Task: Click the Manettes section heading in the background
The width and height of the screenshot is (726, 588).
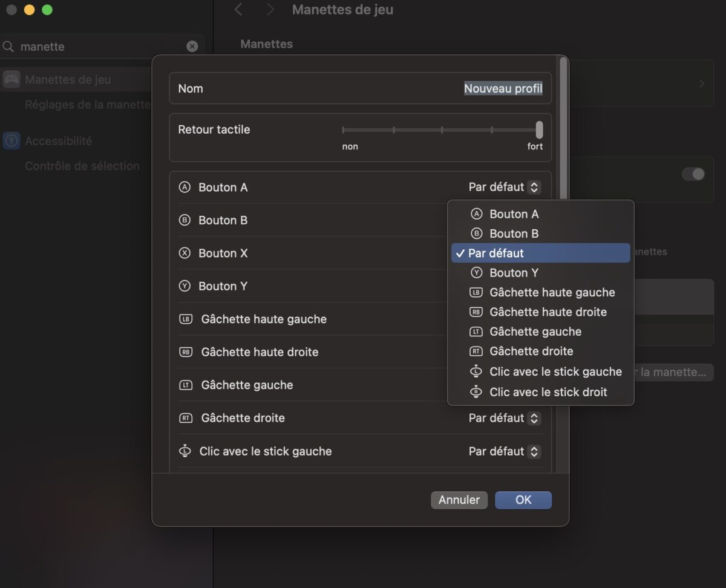Action: click(266, 44)
